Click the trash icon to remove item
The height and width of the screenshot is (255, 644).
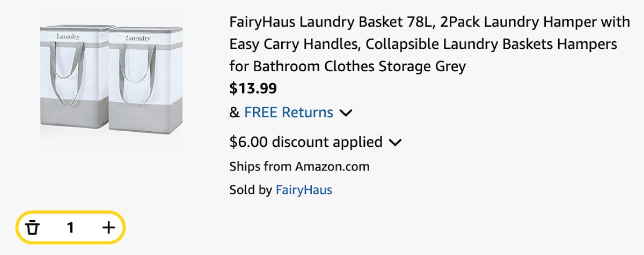33,228
